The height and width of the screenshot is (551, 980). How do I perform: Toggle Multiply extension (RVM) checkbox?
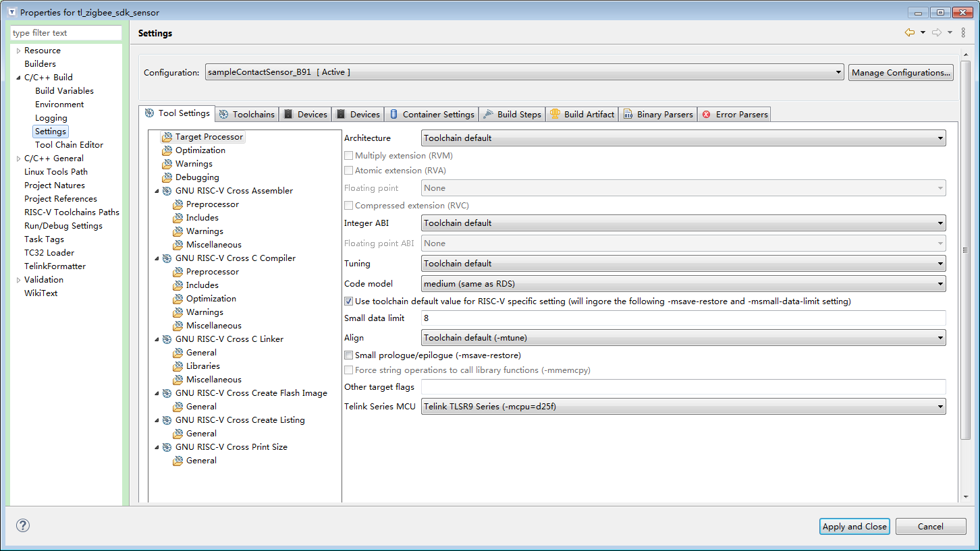coord(349,155)
